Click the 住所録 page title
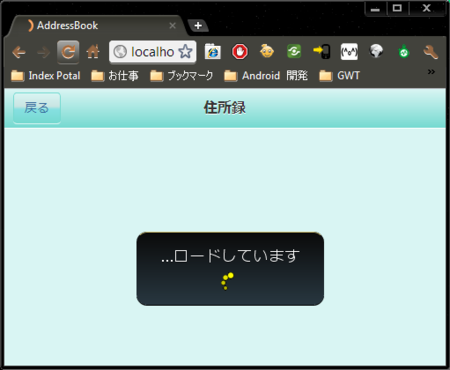The image size is (450, 370). click(x=225, y=108)
